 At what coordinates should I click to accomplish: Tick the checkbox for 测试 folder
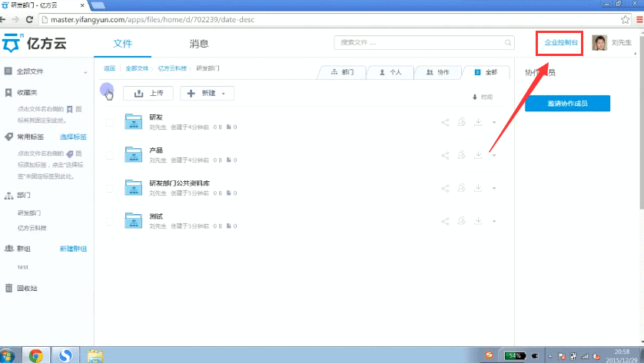click(109, 221)
